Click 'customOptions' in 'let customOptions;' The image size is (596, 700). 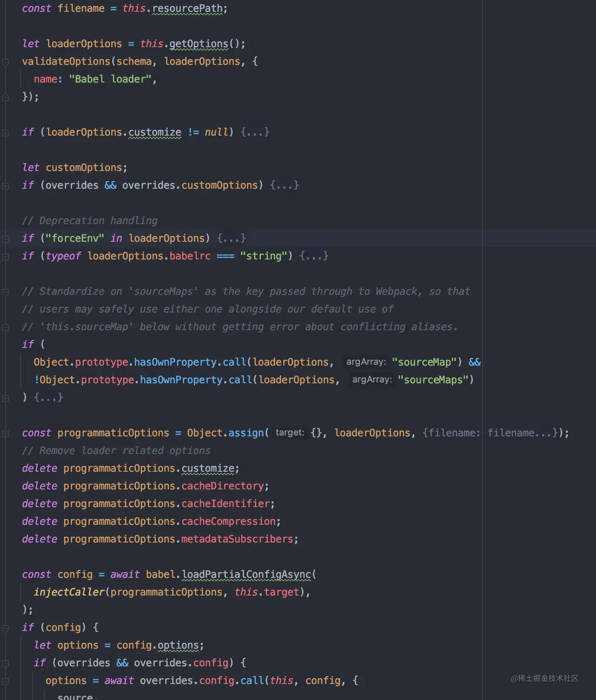coord(84,168)
